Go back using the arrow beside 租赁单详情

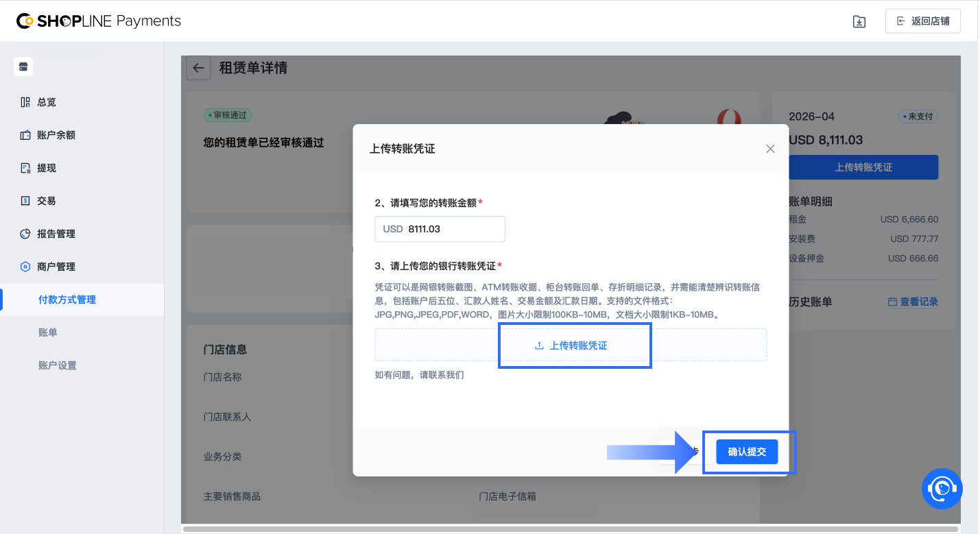point(199,68)
